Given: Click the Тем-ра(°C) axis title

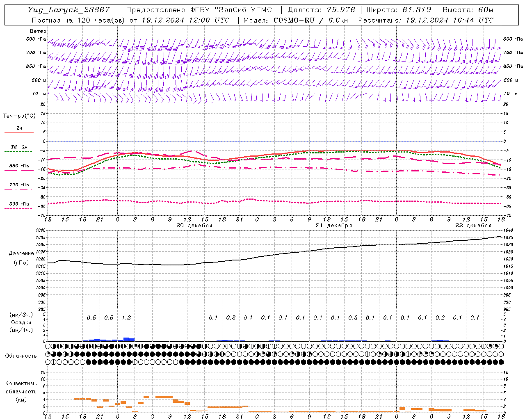Looking at the screenshot, I should [x=19, y=116].
